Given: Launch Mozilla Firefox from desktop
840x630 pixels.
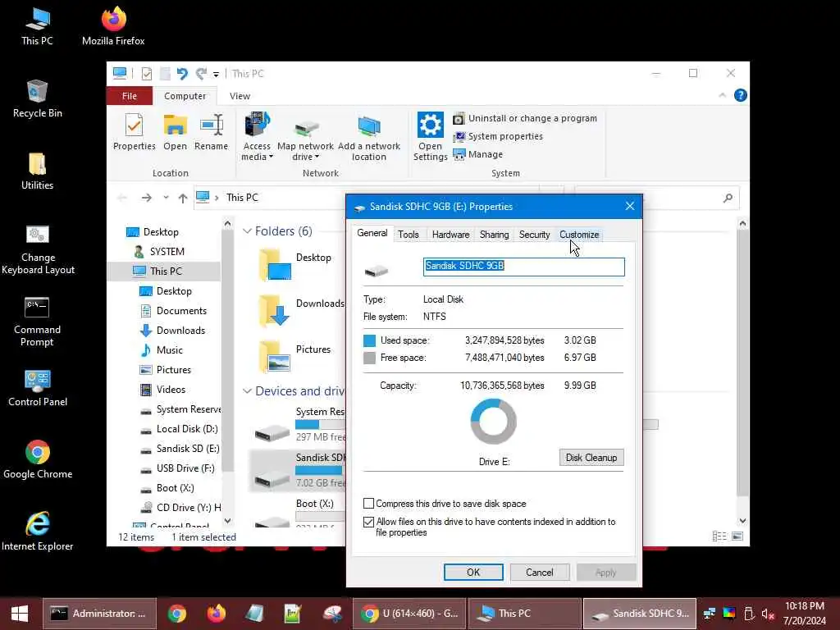Looking at the screenshot, I should click(x=113, y=27).
